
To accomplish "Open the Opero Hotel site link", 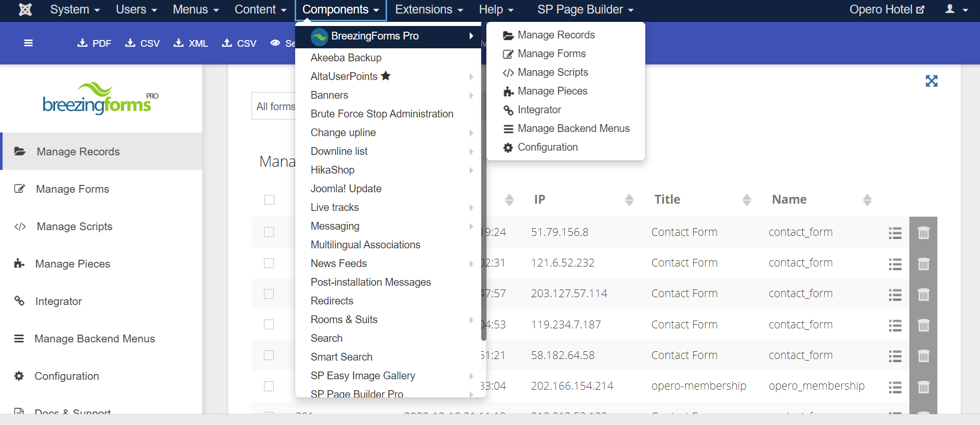I will (x=887, y=9).
